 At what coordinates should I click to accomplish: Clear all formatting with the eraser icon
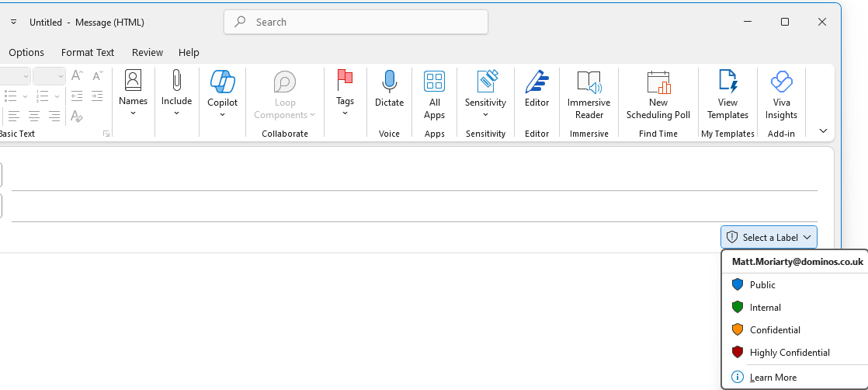tap(77, 117)
